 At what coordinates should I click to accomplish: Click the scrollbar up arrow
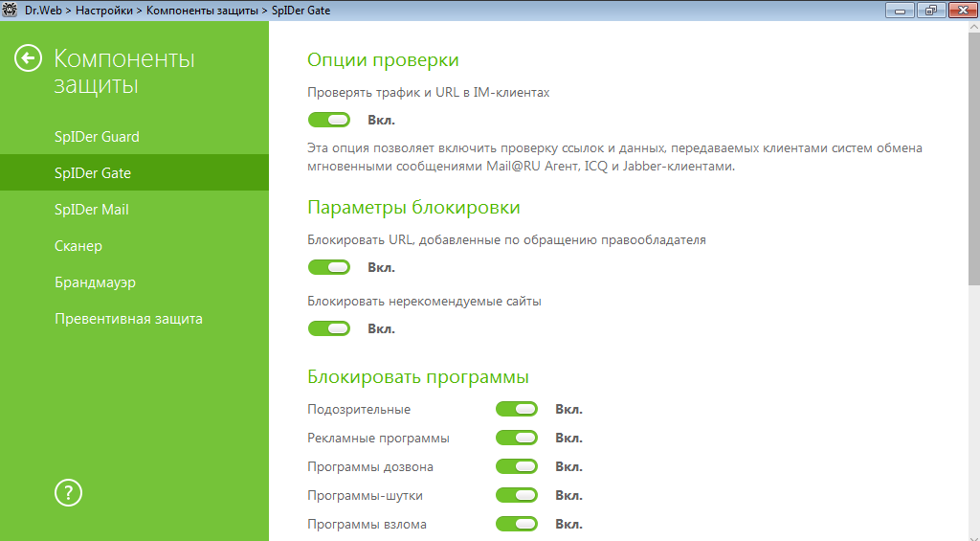pyautogui.click(x=973, y=26)
